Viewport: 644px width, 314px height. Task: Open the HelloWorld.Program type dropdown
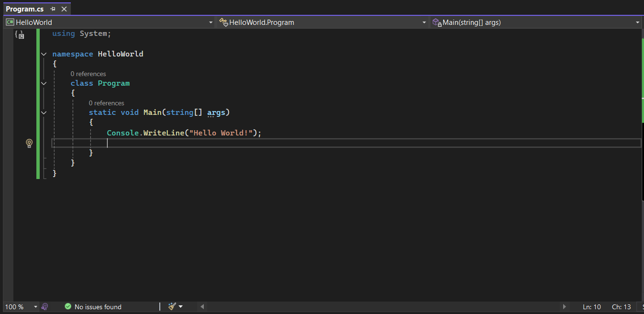coord(424,22)
